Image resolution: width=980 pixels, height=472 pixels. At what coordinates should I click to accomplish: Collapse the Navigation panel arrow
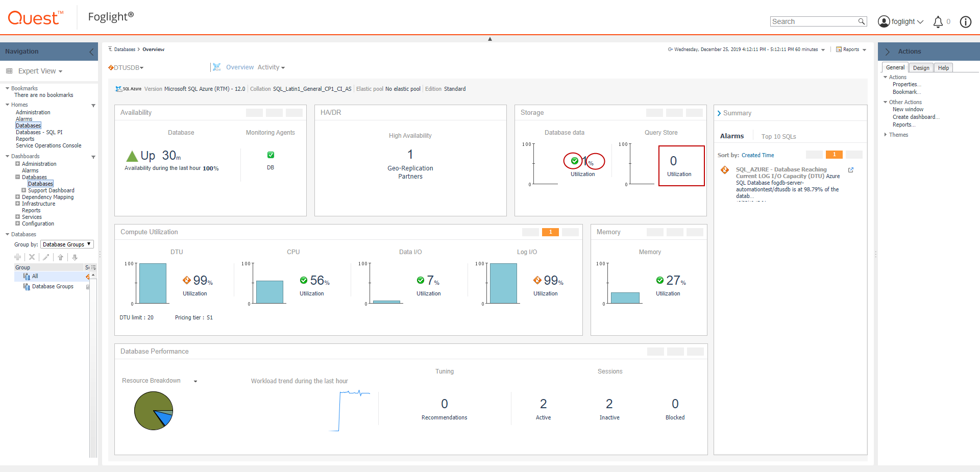(x=91, y=52)
